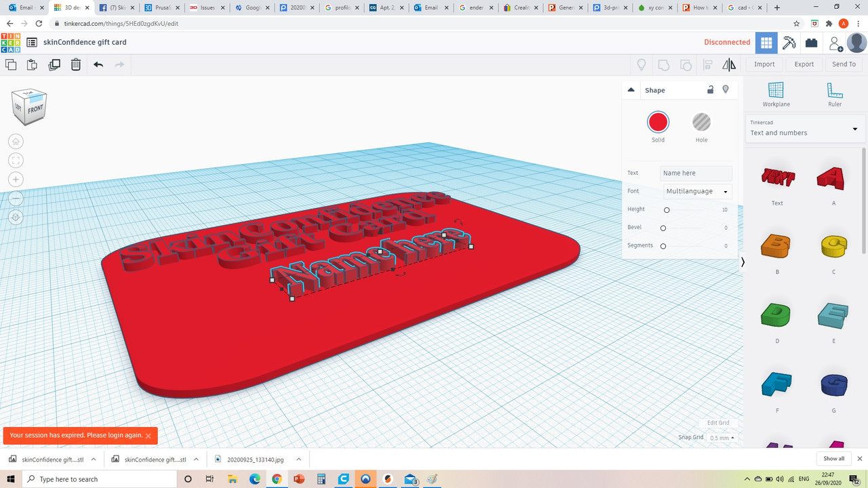Collapse the shapes sidebar chevron

pos(743,262)
